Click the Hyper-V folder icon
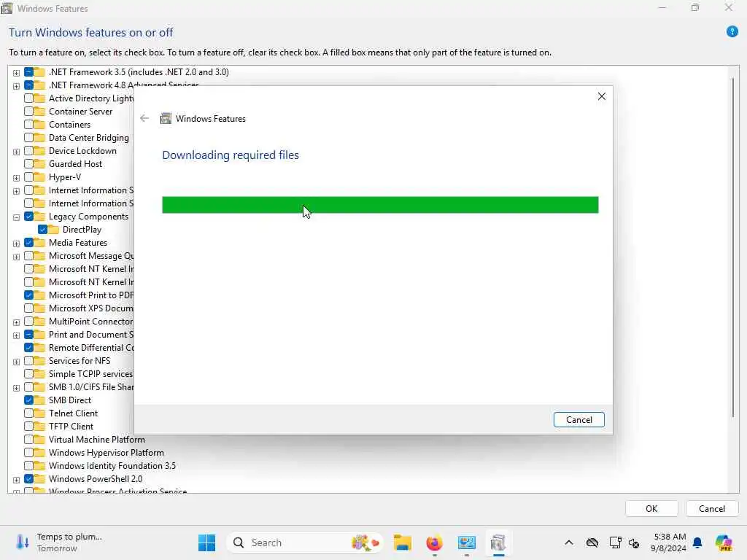 pos(39,177)
